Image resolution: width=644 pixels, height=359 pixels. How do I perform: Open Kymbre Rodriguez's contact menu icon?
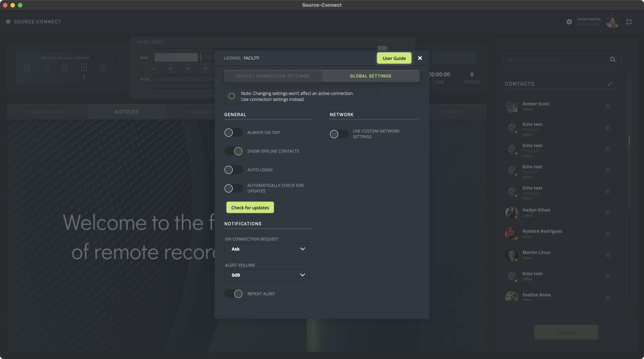608,234
